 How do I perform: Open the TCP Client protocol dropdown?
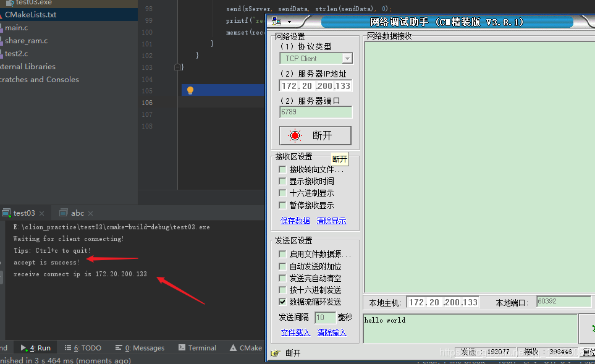[x=347, y=59]
